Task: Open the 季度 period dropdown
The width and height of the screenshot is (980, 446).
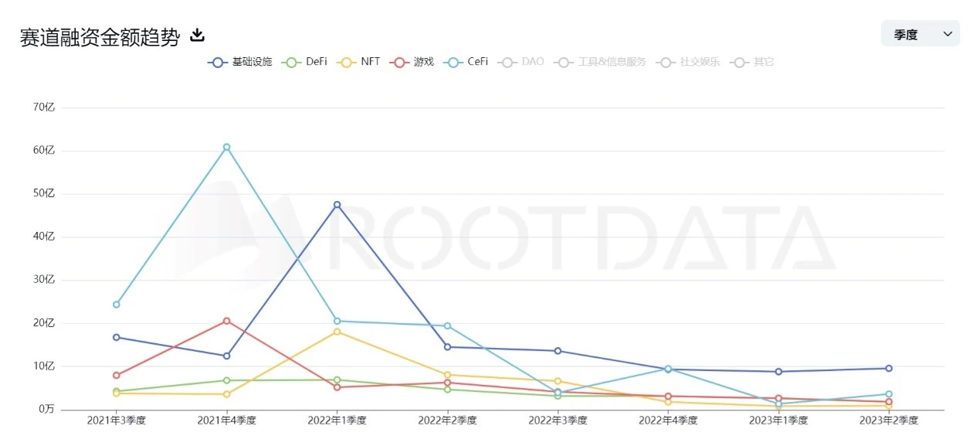Action: (920, 34)
